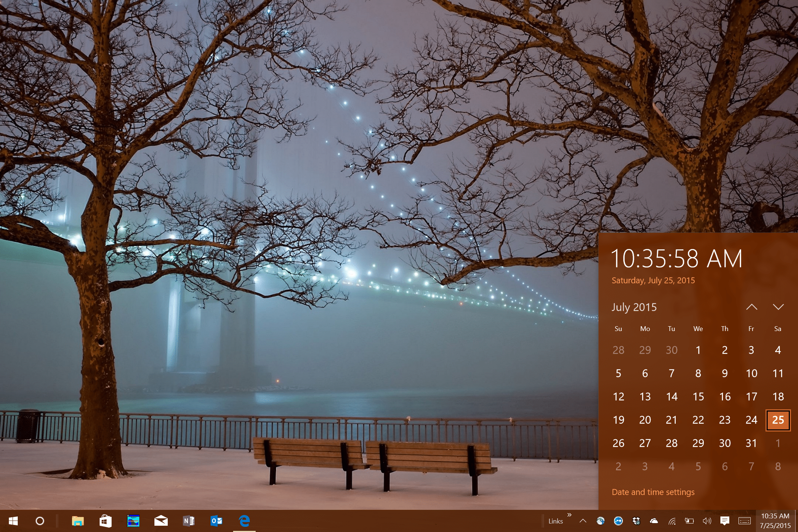Screen dimensions: 798x532
Task: Select July 22 in the calendar
Action: (x=698, y=420)
